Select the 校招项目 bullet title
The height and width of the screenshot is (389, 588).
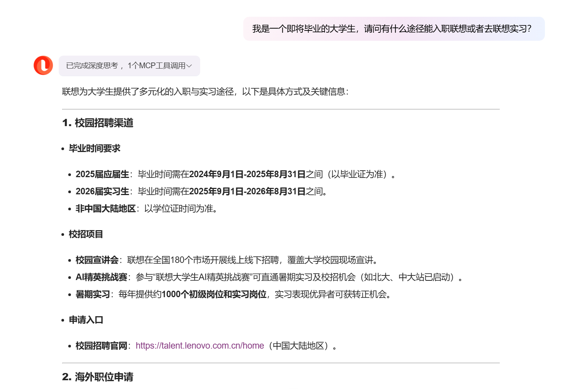tap(86, 234)
